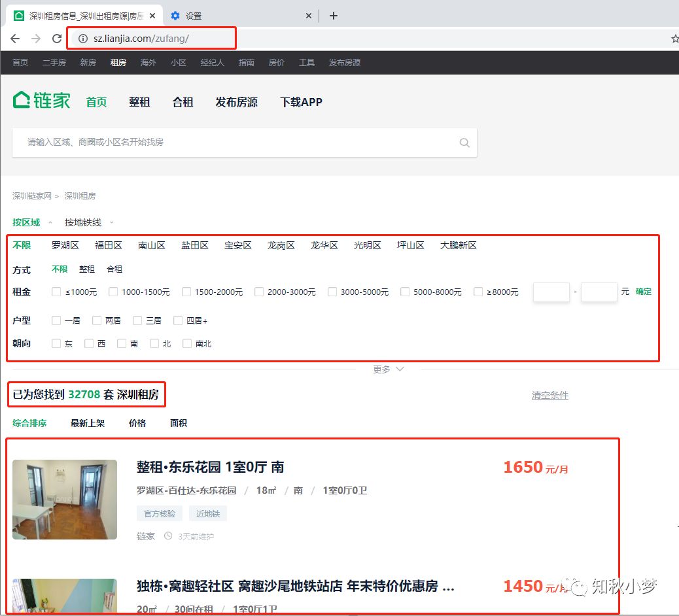The width and height of the screenshot is (679, 616).
Task: Click 下载APP link
Action: click(x=301, y=102)
